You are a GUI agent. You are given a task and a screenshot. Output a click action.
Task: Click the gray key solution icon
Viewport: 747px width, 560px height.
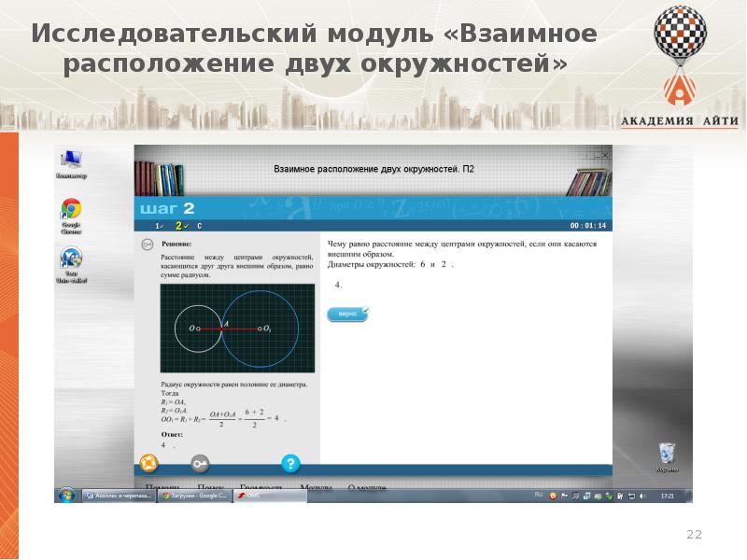[x=199, y=463]
